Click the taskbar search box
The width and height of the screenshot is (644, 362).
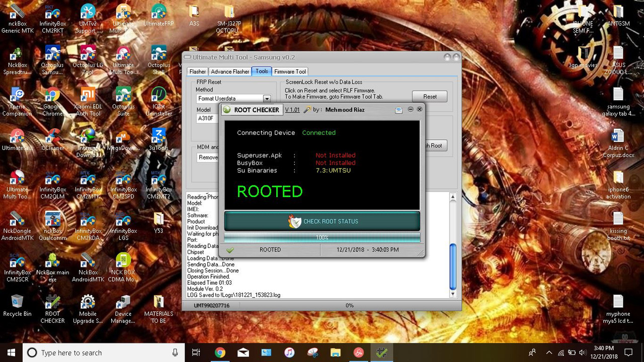pos(104,352)
